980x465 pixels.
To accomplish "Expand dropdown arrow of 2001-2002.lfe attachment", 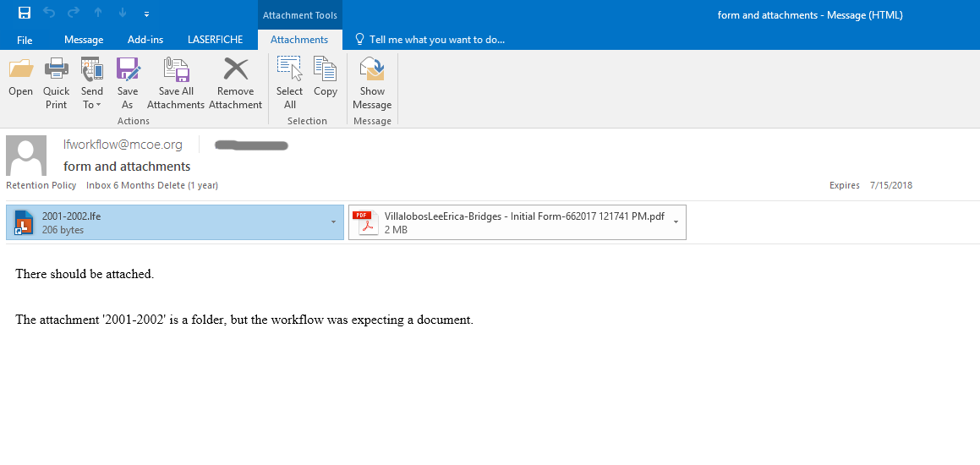I will tap(333, 222).
